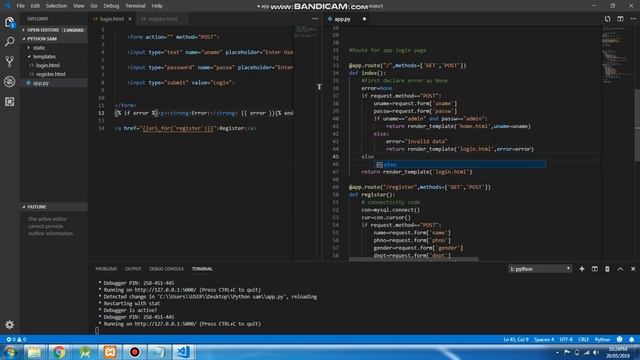
Task: Open file explorer from taskbar
Action: (34, 352)
